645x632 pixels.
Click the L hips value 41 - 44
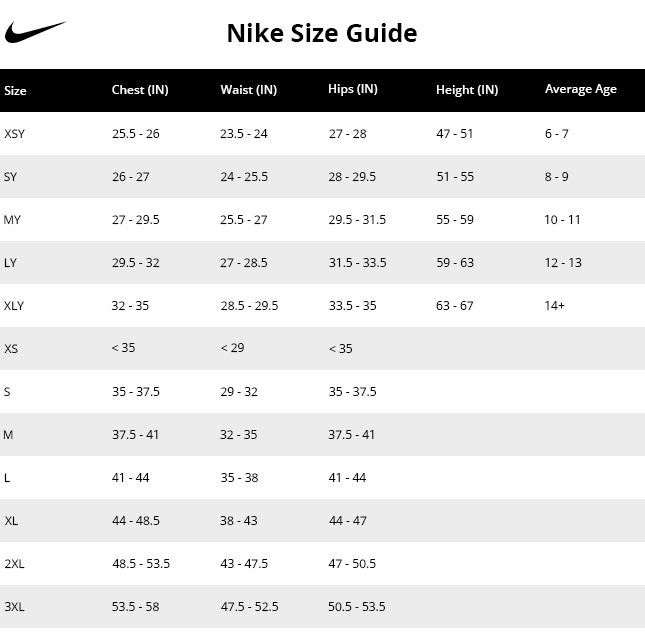click(x=347, y=478)
